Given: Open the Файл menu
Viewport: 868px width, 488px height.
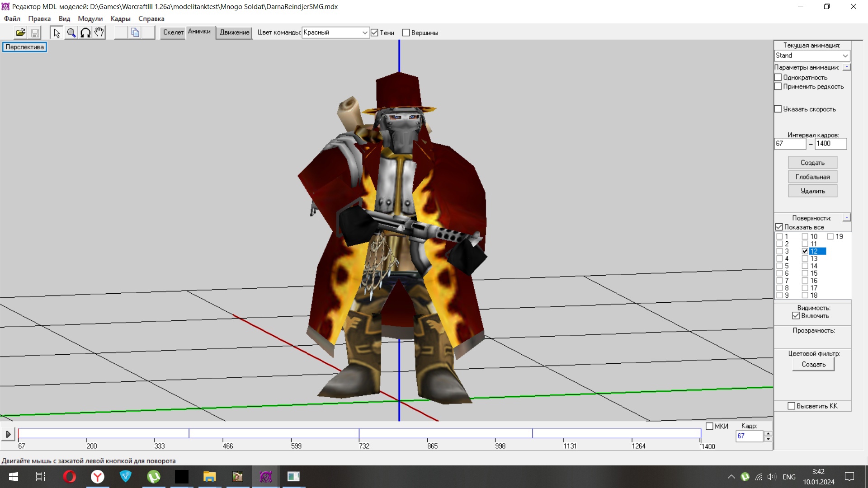Looking at the screenshot, I should (x=12, y=19).
